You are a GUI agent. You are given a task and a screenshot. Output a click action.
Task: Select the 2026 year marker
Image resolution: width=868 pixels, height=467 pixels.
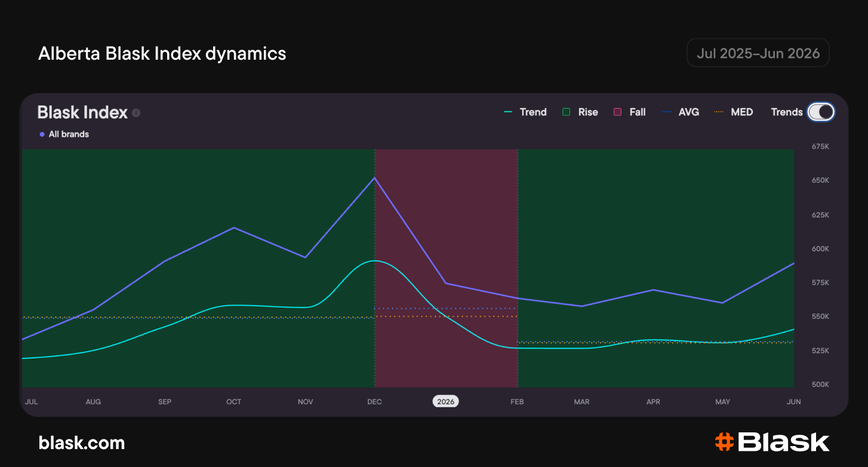pos(446,401)
